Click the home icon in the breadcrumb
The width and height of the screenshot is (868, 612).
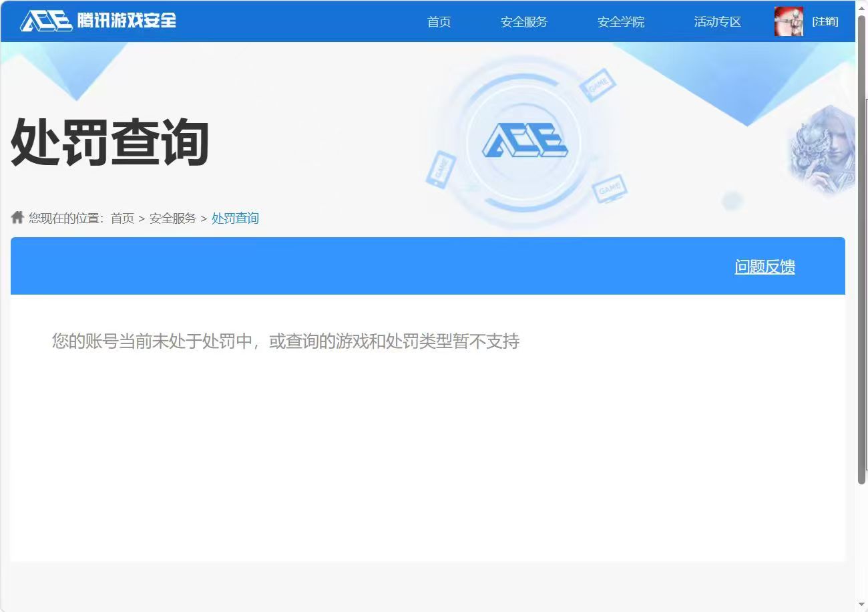[17, 217]
